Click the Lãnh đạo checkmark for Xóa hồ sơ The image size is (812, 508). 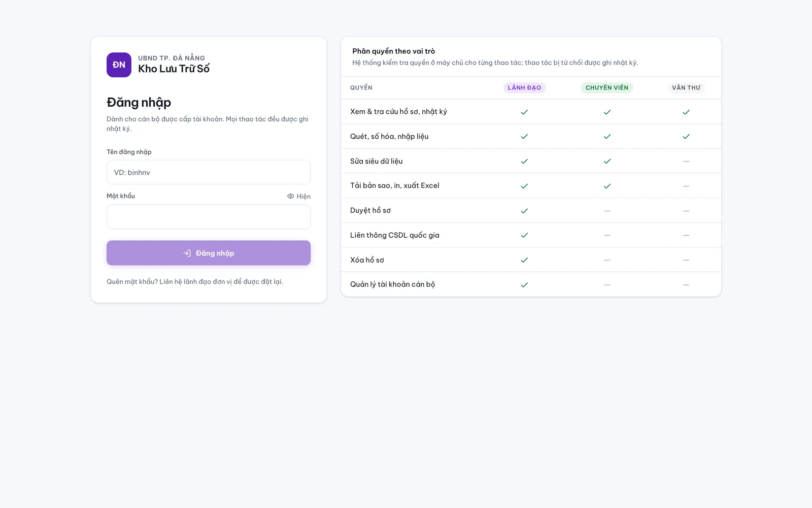click(x=524, y=260)
